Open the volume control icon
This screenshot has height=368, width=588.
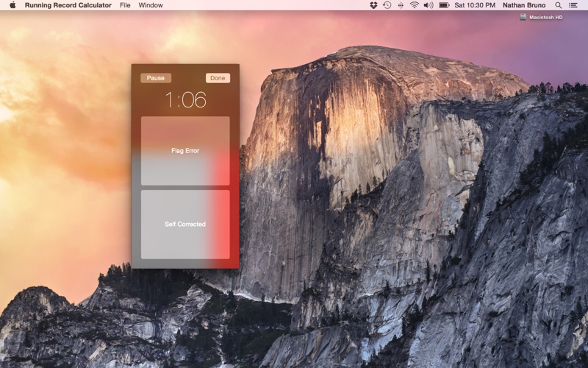tap(428, 5)
